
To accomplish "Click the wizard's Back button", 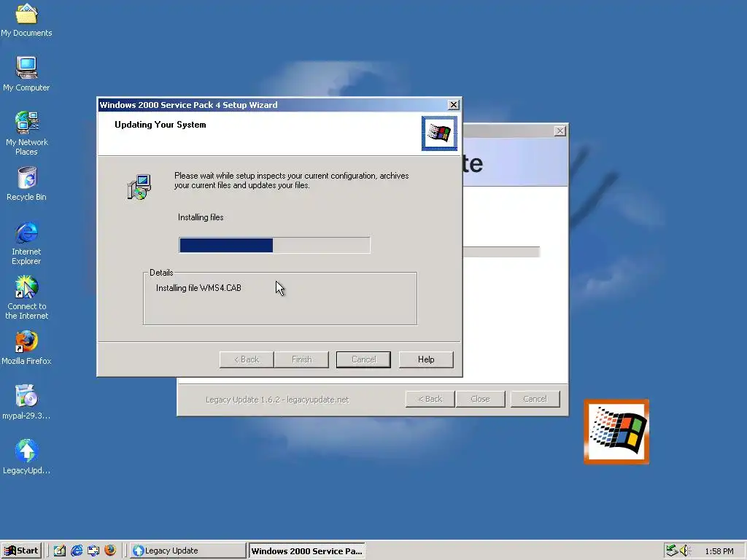I will tap(247, 359).
